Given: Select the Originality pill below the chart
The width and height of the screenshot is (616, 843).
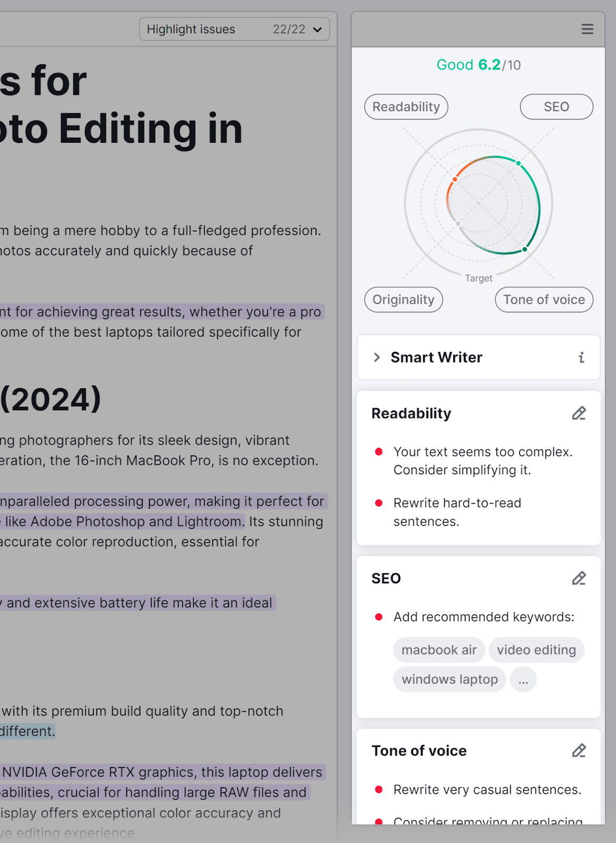Looking at the screenshot, I should tap(403, 300).
